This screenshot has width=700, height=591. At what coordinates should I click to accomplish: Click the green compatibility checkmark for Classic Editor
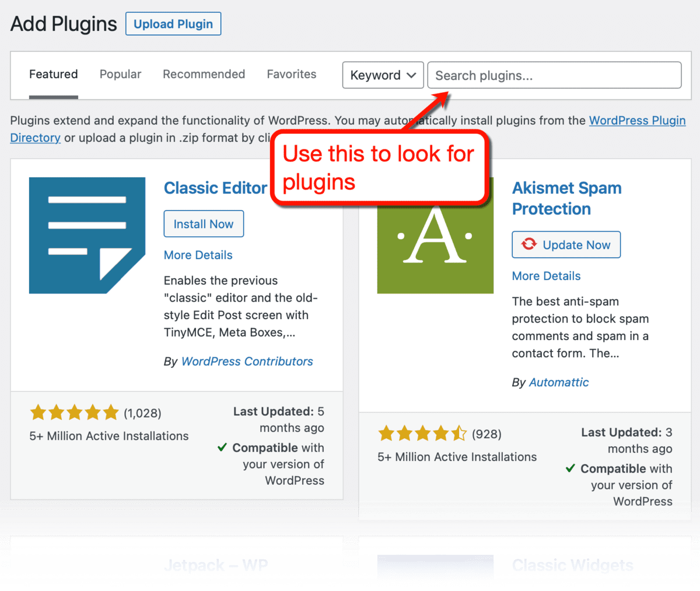tap(222, 447)
